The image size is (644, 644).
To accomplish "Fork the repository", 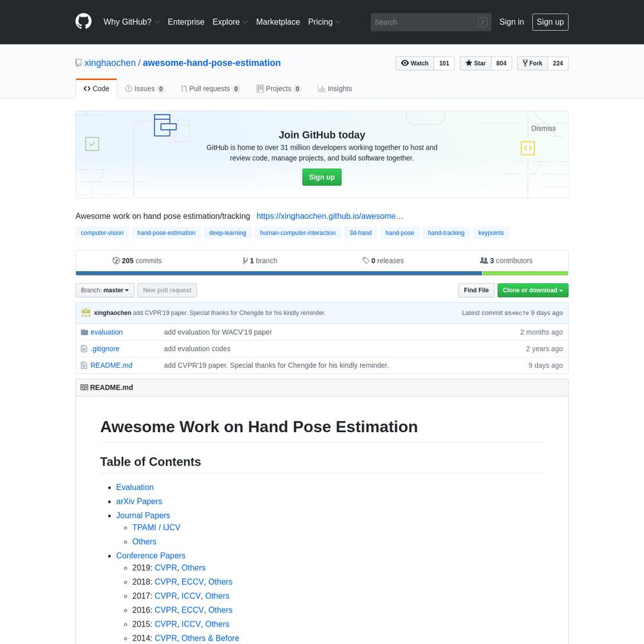I will click(533, 63).
